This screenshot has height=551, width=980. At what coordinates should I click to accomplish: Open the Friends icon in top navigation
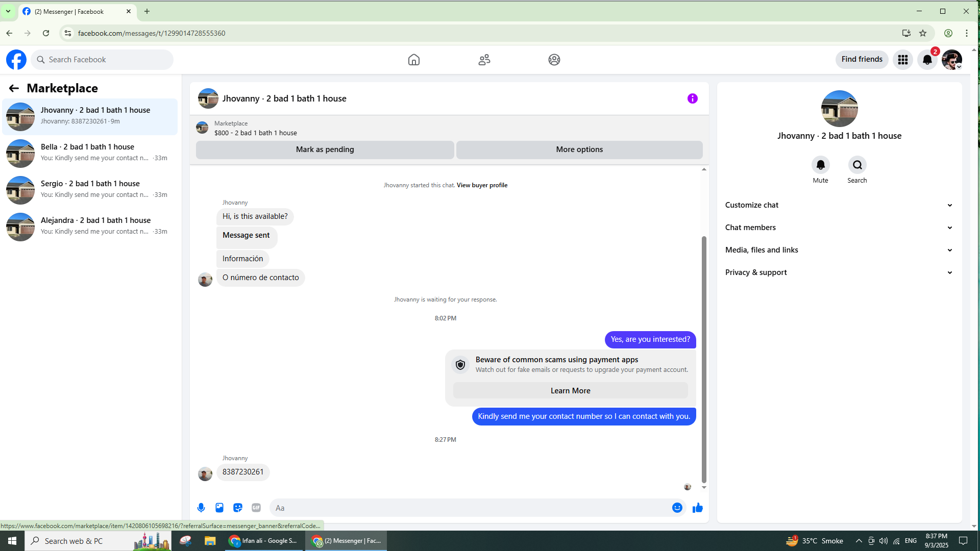pos(484,60)
